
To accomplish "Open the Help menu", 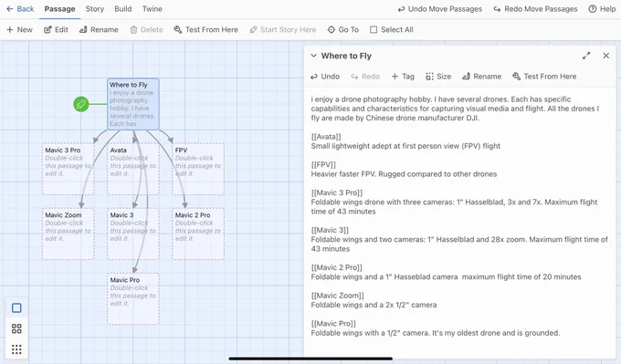I will 602,9.
